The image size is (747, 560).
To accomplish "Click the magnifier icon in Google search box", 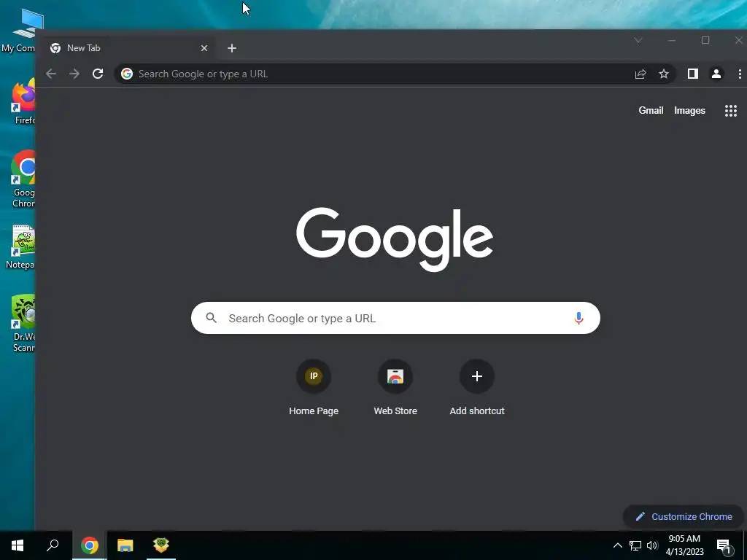I will click(x=211, y=318).
